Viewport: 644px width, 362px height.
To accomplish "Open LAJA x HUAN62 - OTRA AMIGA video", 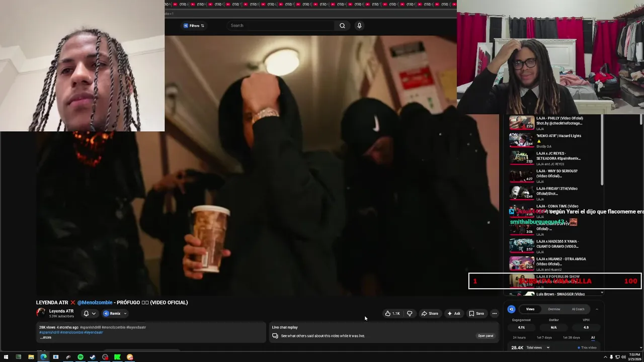I will click(561, 261).
